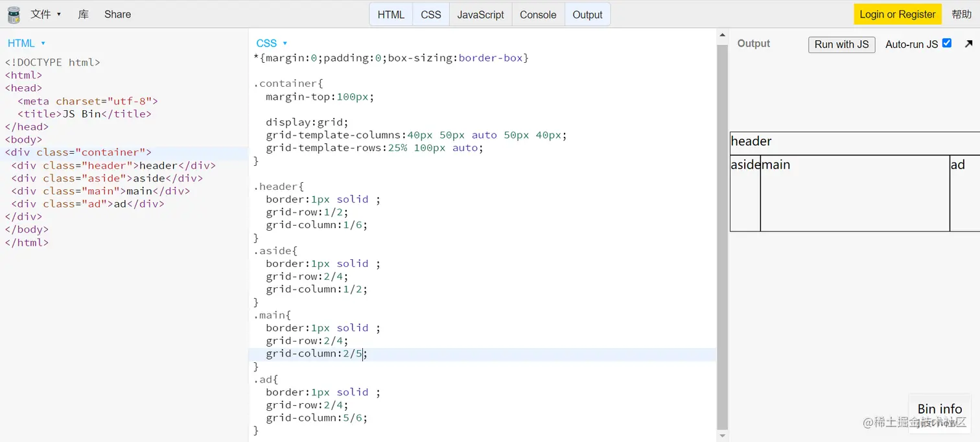Expand the HTML panel language dropdown

pos(27,43)
